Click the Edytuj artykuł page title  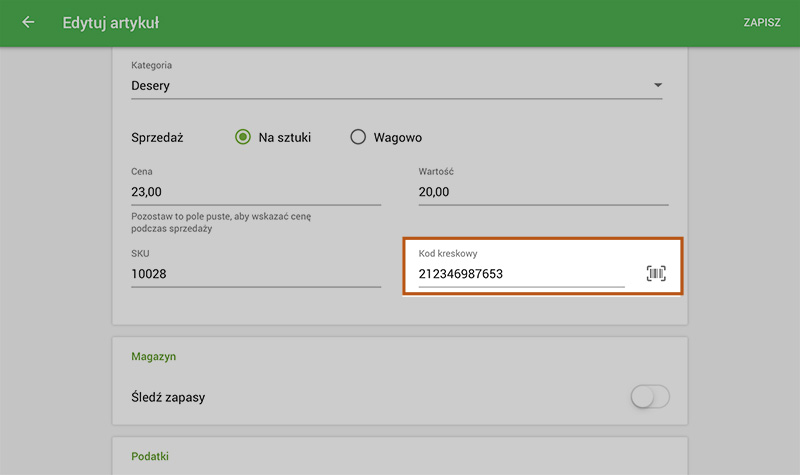click(110, 22)
